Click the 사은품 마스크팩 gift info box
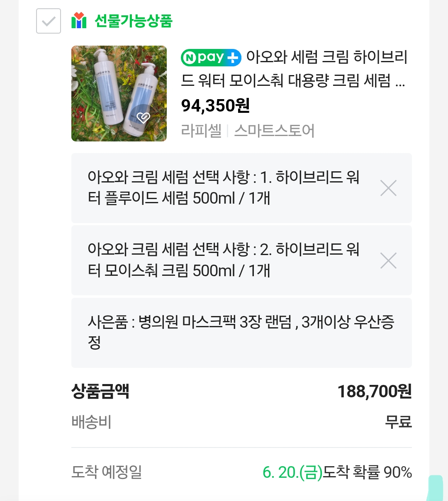This screenshot has width=448, height=501. tap(241, 333)
